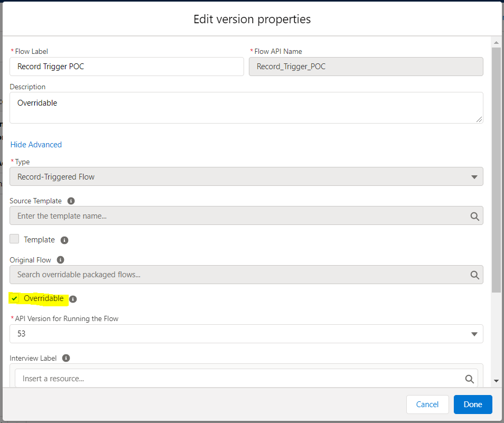Collapse options with Hide Advanced link
This screenshot has height=423, width=504.
point(36,145)
